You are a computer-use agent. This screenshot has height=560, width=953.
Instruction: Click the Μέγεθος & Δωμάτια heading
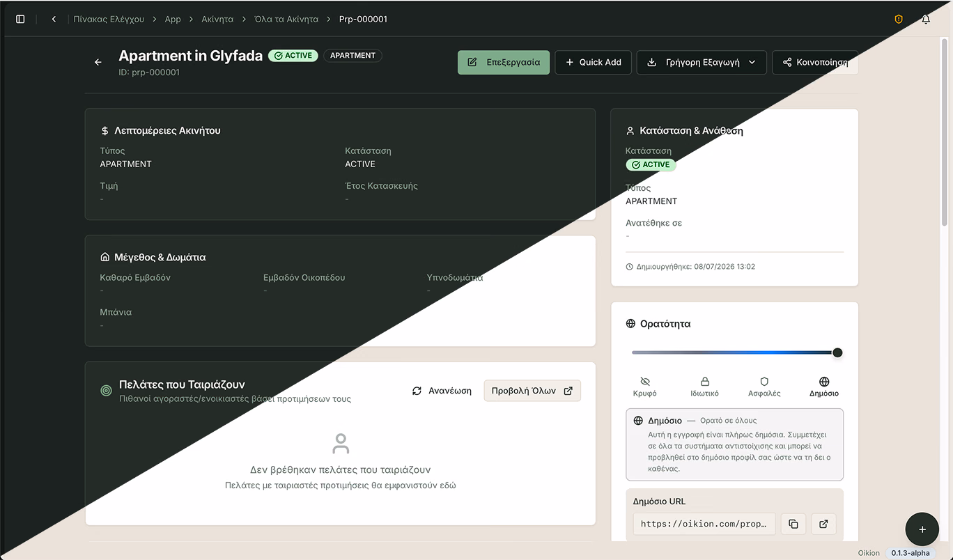point(160,257)
